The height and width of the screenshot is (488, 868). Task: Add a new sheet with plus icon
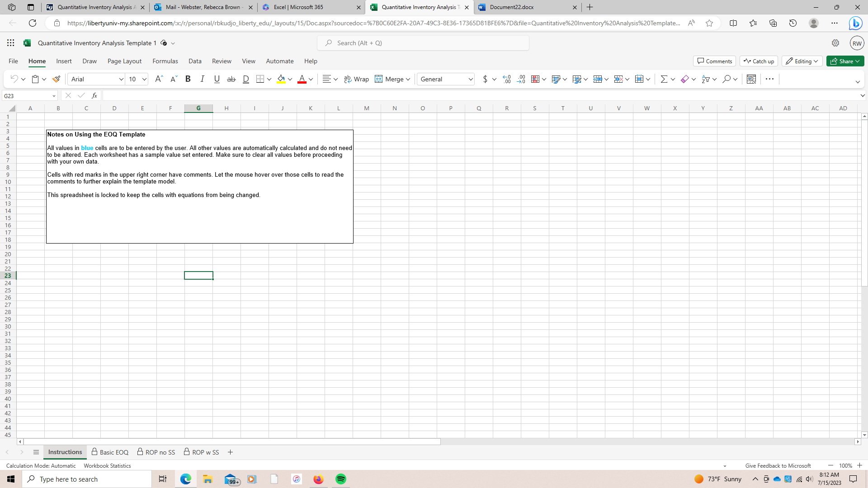tap(230, 452)
